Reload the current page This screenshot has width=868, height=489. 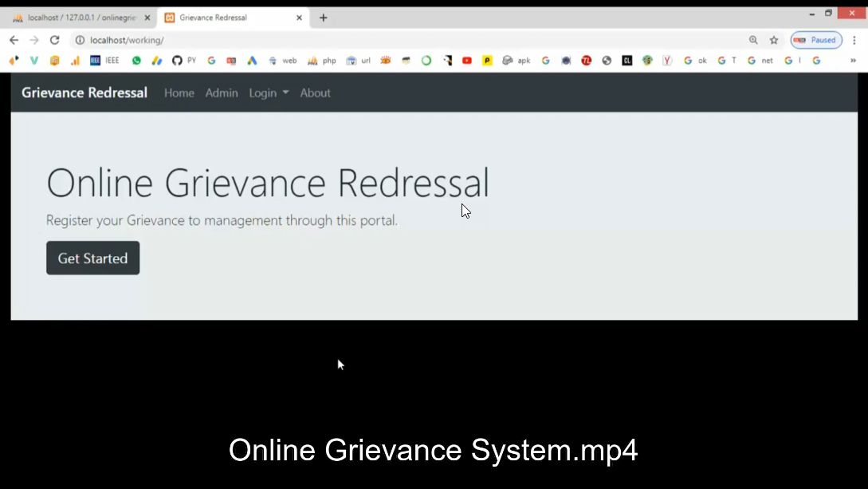(54, 40)
